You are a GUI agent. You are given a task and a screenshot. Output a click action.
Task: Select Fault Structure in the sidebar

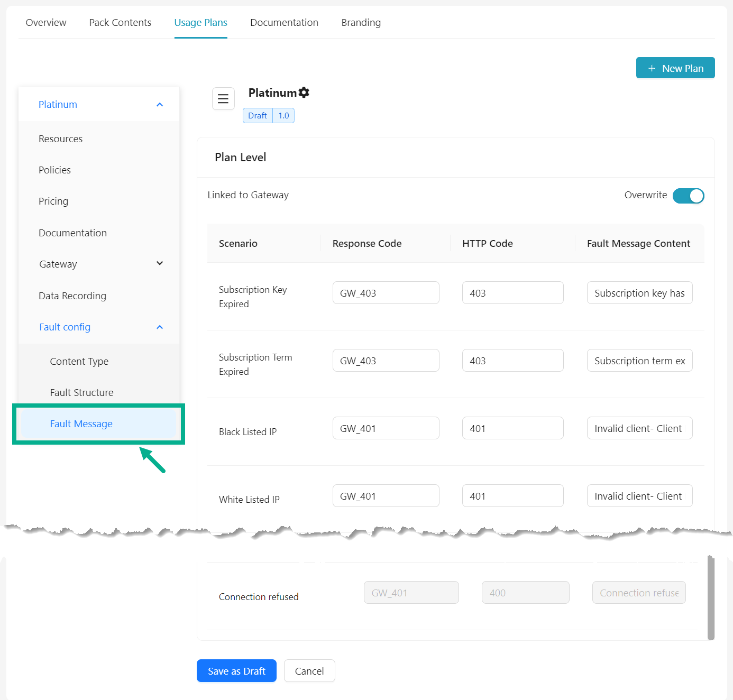pos(82,393)
